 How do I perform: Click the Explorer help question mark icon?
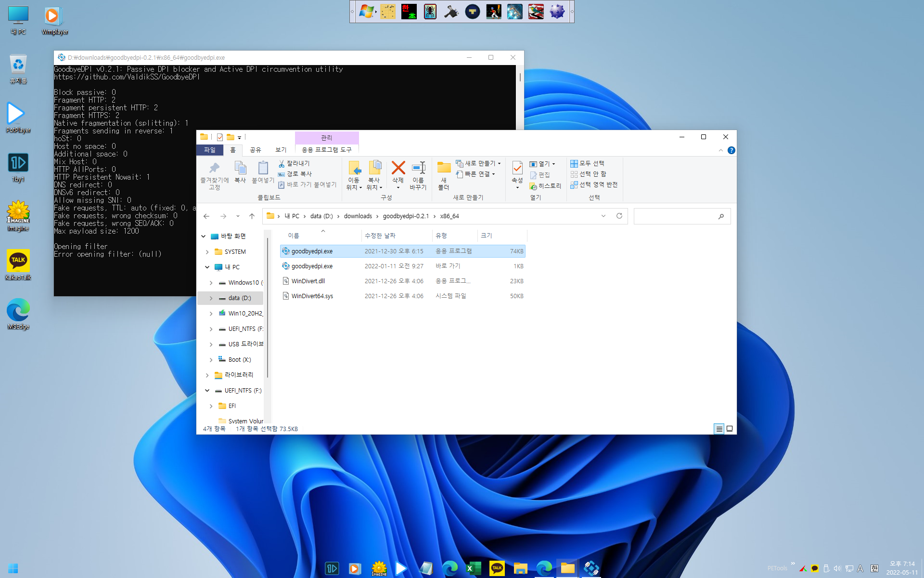point(731,150)
